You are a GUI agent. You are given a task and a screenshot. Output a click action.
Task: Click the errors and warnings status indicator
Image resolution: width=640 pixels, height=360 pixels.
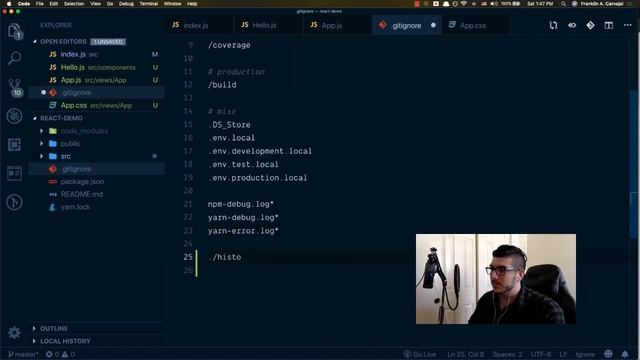pos(60,354)
